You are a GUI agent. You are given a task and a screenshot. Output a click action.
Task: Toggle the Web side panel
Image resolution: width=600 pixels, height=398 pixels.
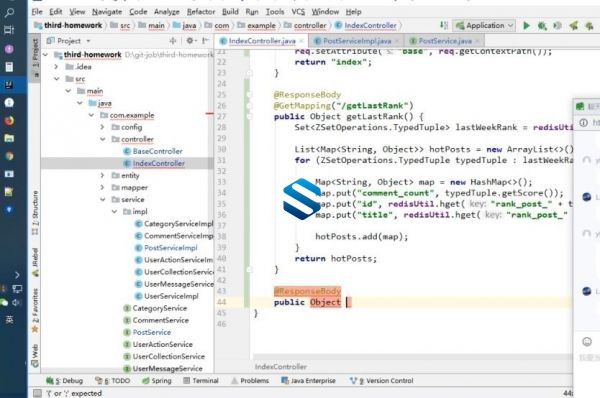pyautogui.click(x=35, y=356)
